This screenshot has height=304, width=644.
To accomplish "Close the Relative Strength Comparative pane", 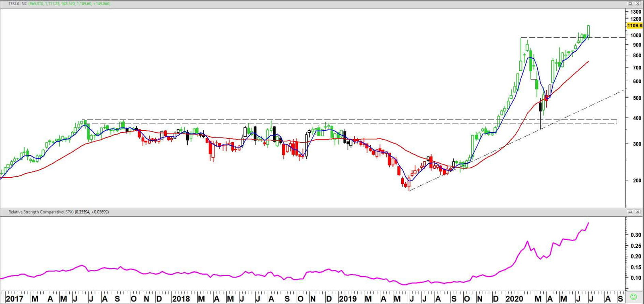I will click(638, 212).
